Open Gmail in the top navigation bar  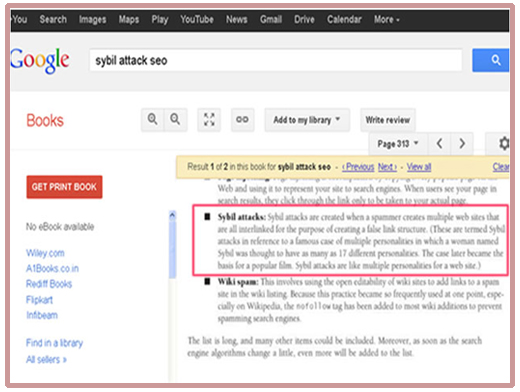pyautogui.click(x=271, y=19)
